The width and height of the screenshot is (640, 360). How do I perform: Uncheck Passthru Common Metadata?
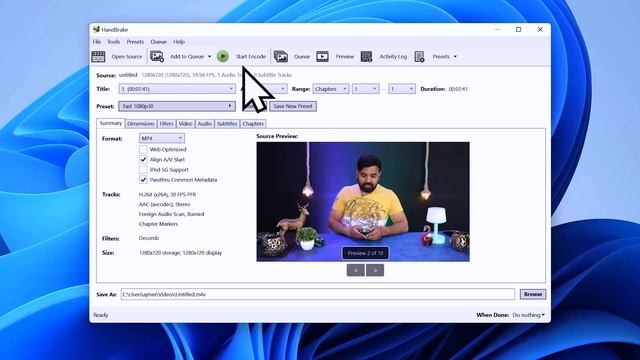pos(143,180)
